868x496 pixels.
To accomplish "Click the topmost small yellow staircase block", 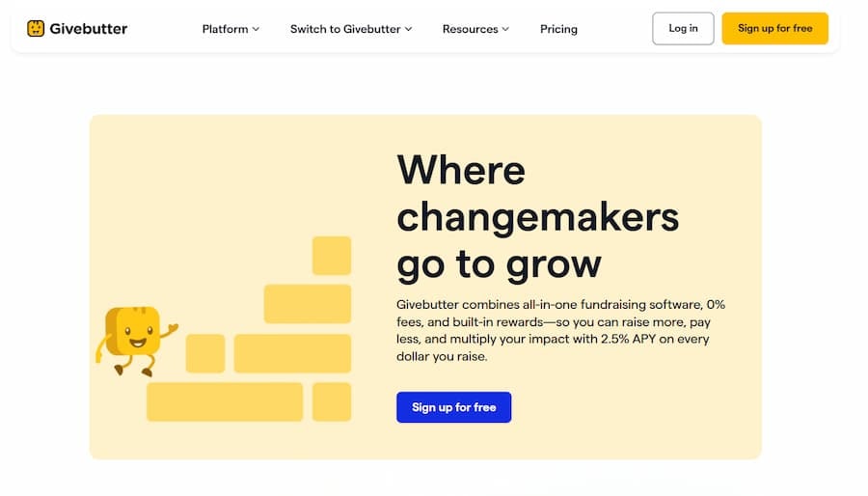I will [331, 256].
